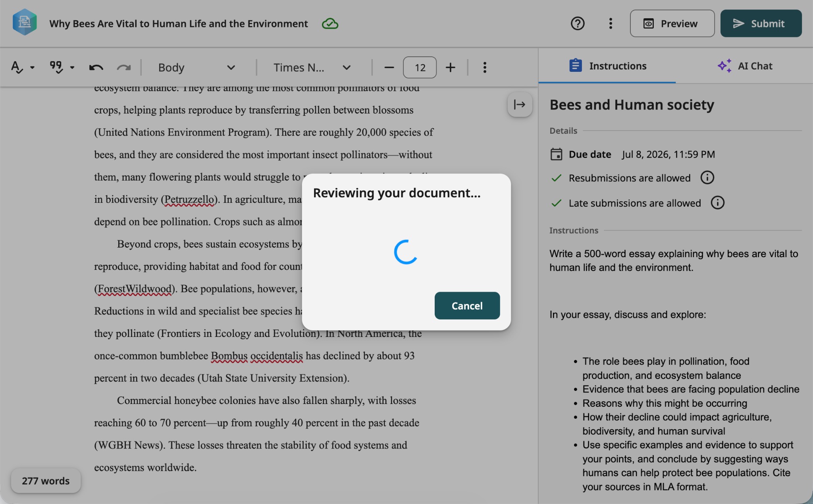Viewport: 813px width, 504px height.
Task: Click the loading spinner in the dialog
Action: coord(406,252)
